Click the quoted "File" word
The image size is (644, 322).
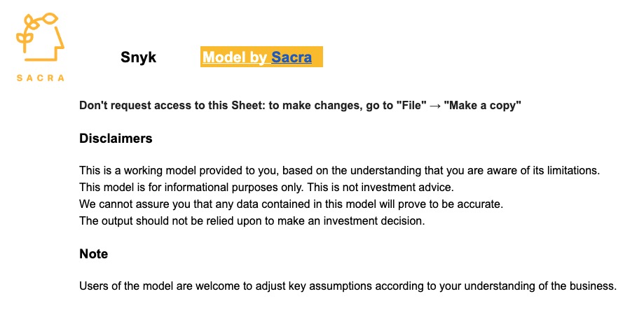pyautogui.click(x=411, y=106)
